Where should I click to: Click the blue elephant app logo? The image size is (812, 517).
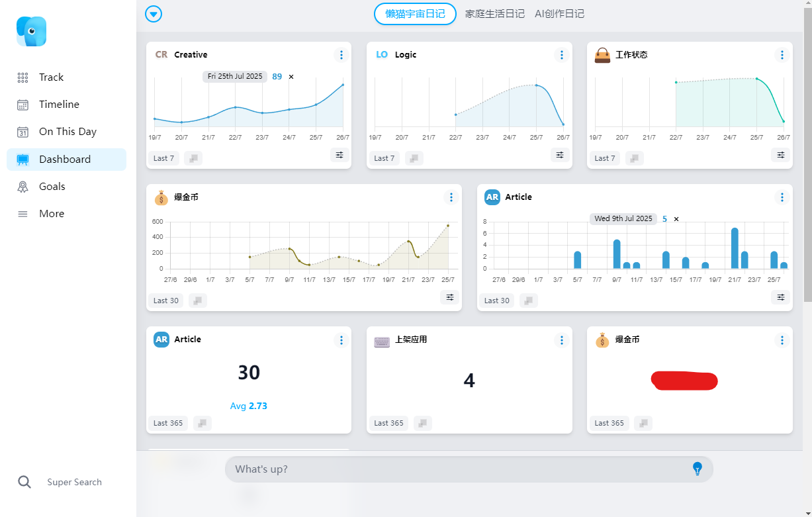coord(31,31)
